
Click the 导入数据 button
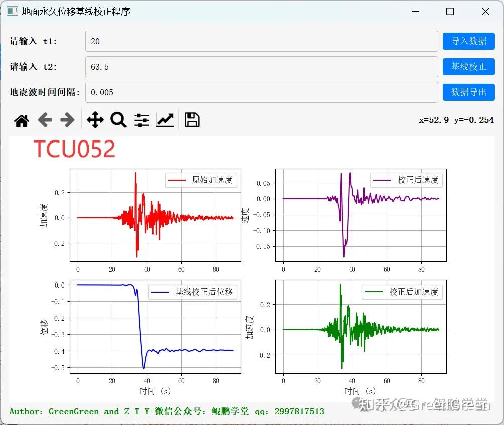click(468, 42)
